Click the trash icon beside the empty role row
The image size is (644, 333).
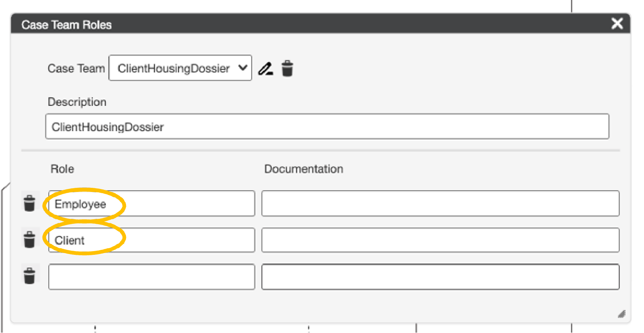[29, 276]
